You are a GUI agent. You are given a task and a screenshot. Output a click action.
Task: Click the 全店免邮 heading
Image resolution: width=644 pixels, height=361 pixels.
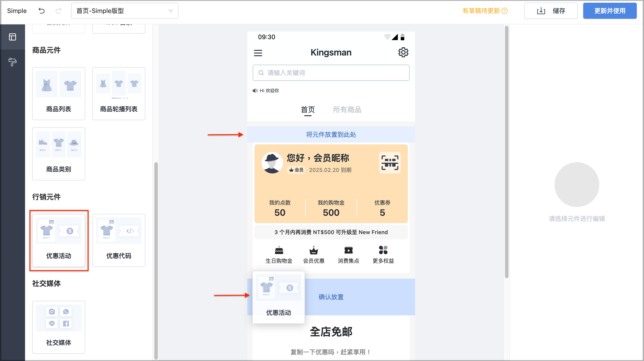click(x=331, y=332)
